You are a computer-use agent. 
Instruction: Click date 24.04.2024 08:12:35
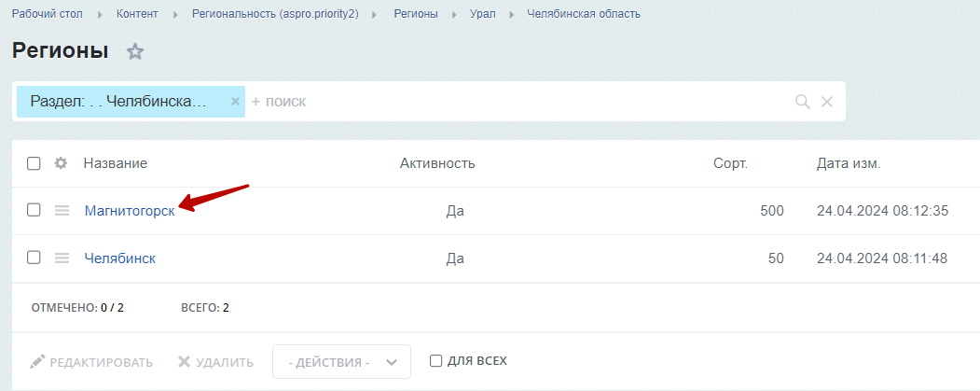point(882,211)
